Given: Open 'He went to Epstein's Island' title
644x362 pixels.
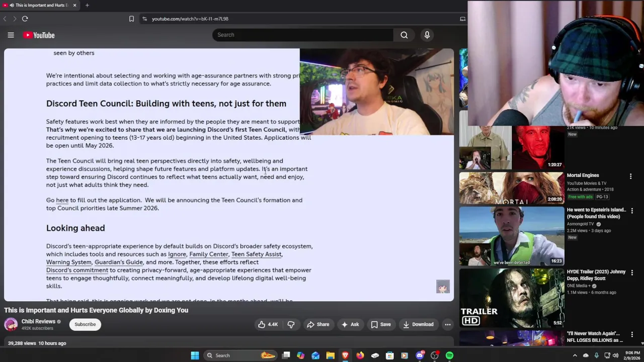Looking at the screenshot, I should (596, 213).
